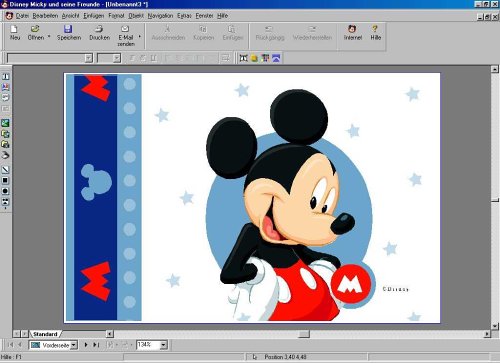
Task: Select the shapes tool below ellipse tool
Action: point(5,202)
